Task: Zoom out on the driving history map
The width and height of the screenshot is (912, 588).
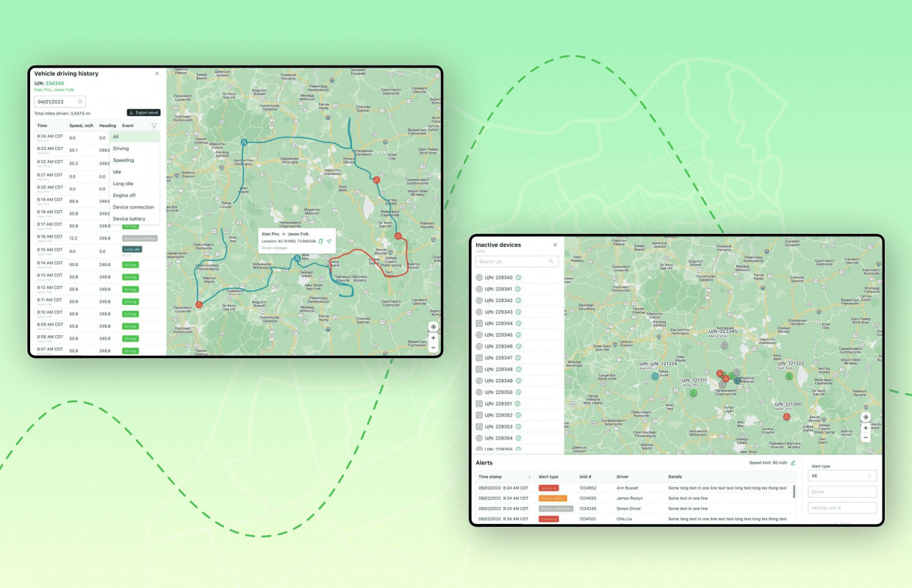Action: [x=433, y=348]
